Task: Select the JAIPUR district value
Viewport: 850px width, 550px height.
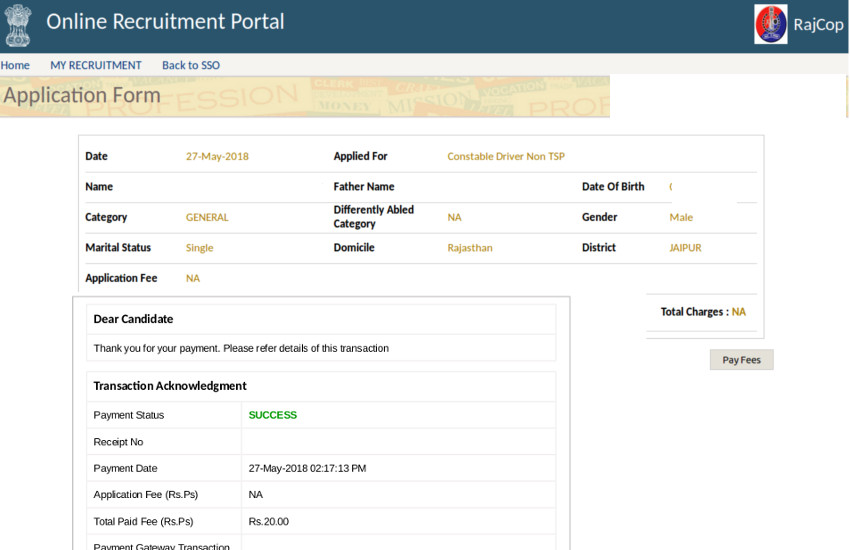Action: [x=685, y=248]
